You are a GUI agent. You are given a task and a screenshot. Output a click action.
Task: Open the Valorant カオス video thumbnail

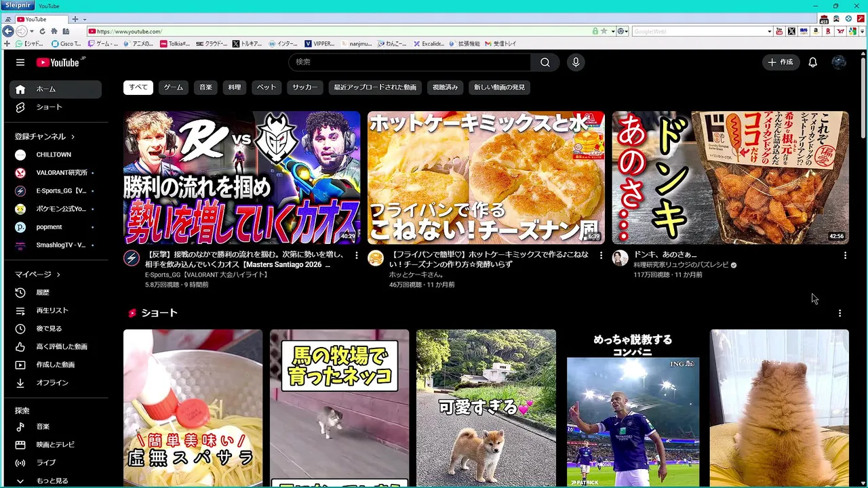point(242,178)
